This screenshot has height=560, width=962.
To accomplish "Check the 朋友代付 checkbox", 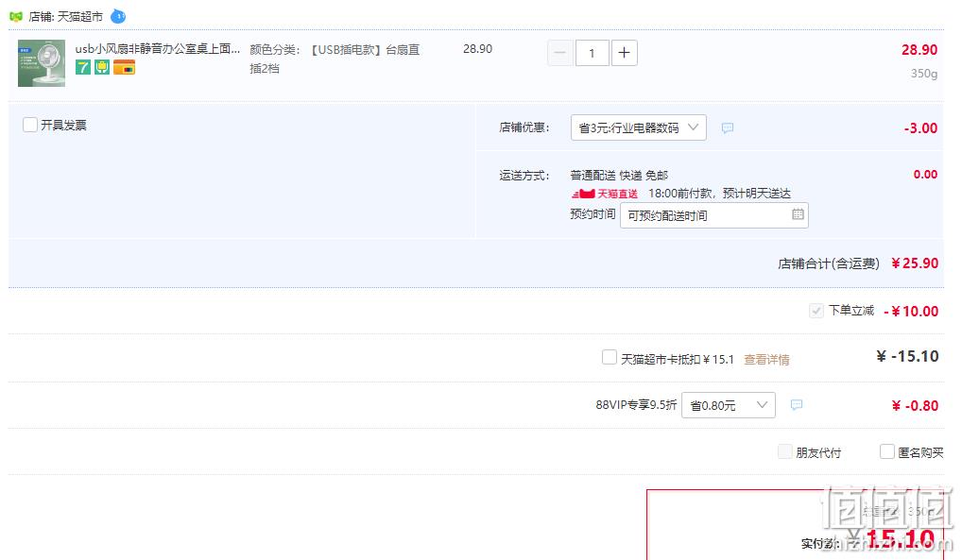I will (784, 451).
